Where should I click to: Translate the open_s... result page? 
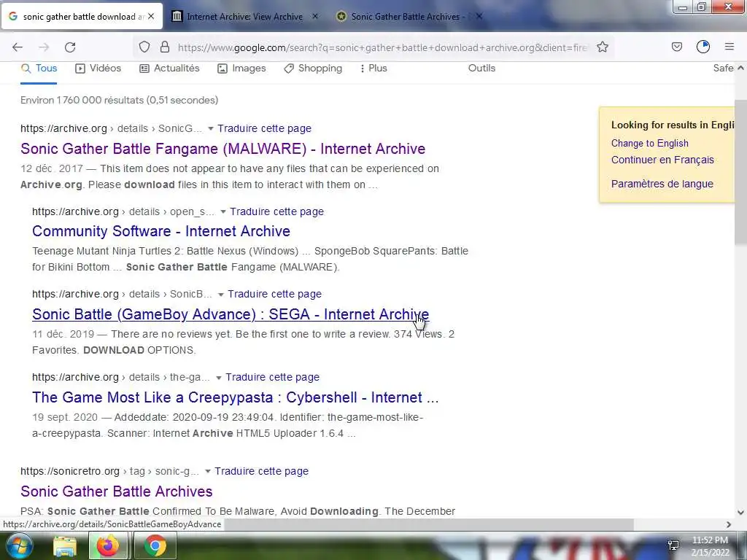click(x=276, y=211)
